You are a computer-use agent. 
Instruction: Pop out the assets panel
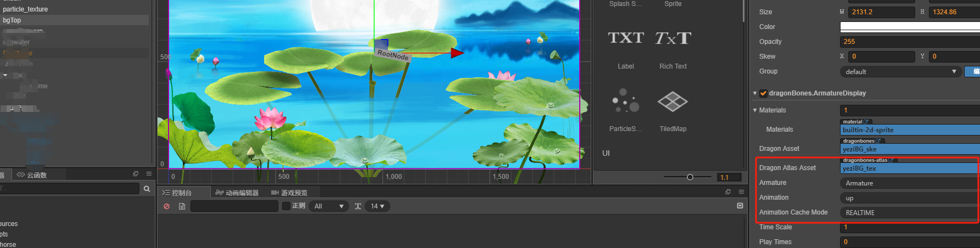click(136, 174)
